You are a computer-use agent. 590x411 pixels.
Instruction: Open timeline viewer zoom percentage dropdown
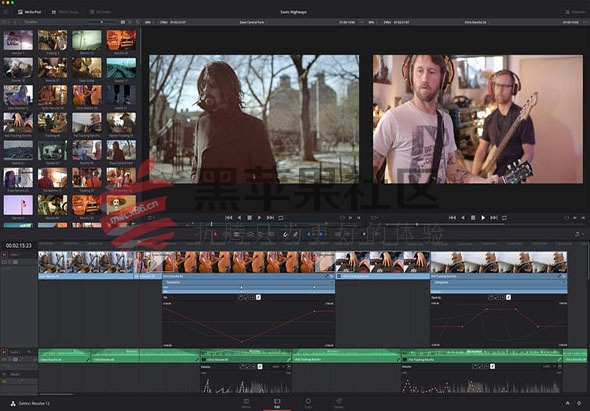(x=373, y=22)
